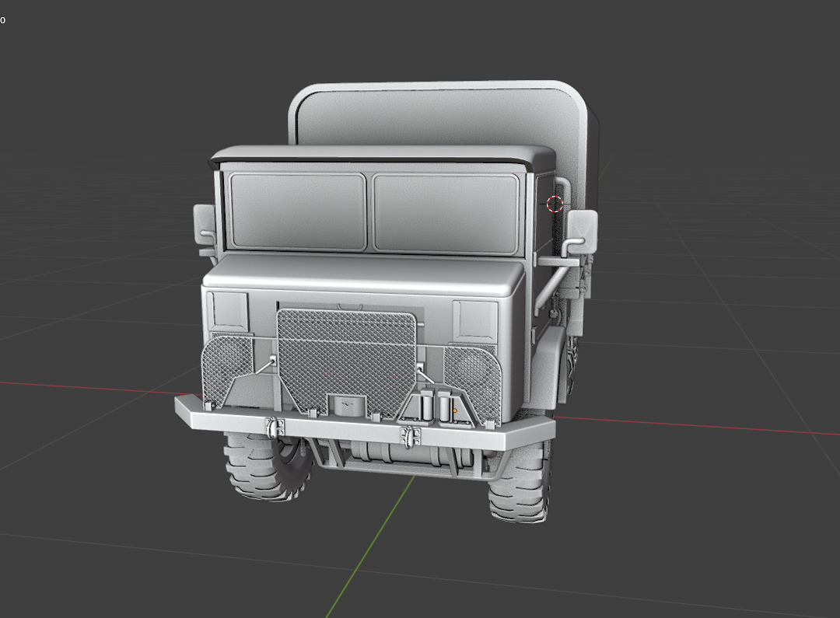The image size is (840, 618).
Task: Click the frame number 0 in the corner
Action: (2, 20)
